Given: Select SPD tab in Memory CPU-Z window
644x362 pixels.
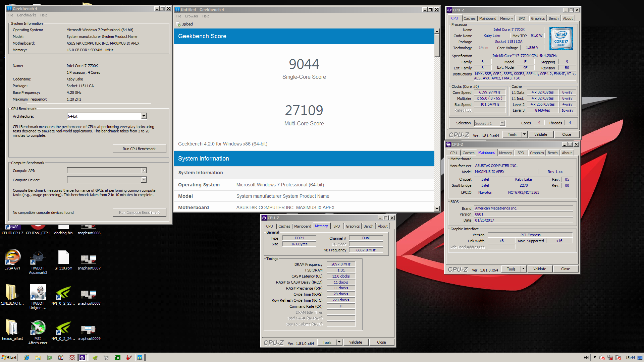Looking at the screenshot, I should [336, 226].
